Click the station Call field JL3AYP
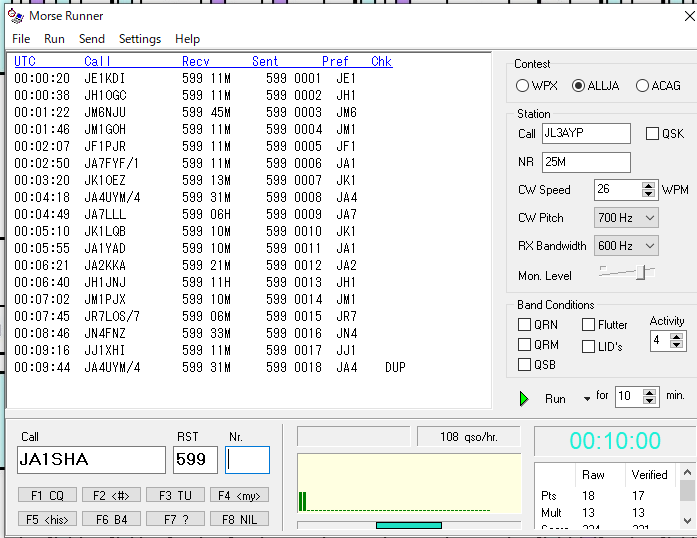The image size is (697, 538). tap(586, 133)
